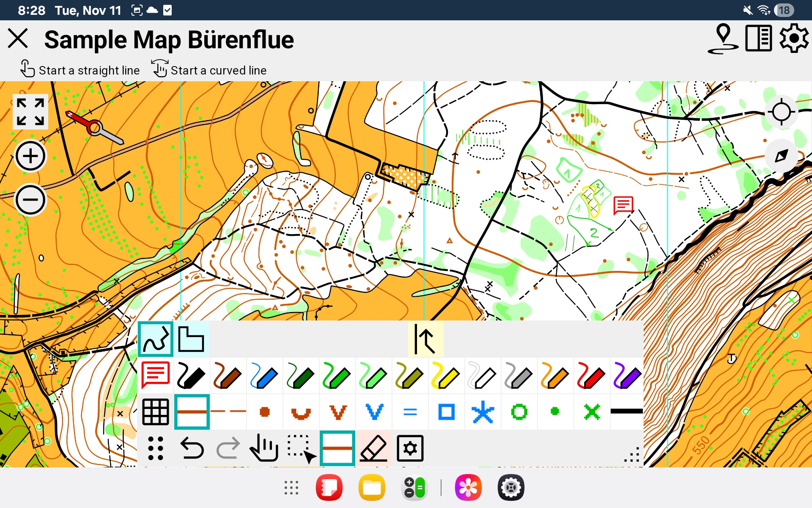The width and height of the screenshot is (812, 508).
Task: Pick the yellow pen
Action: pos(446,375)
